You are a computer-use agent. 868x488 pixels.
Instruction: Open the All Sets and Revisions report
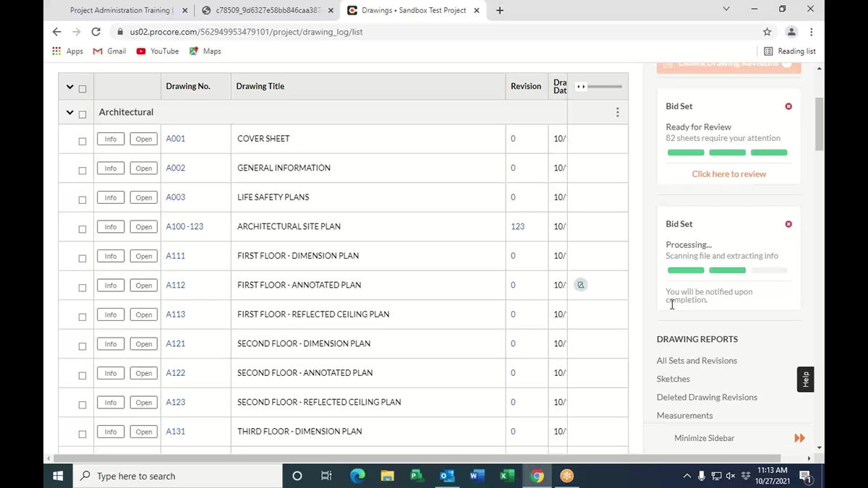click(x=697, y=361)
